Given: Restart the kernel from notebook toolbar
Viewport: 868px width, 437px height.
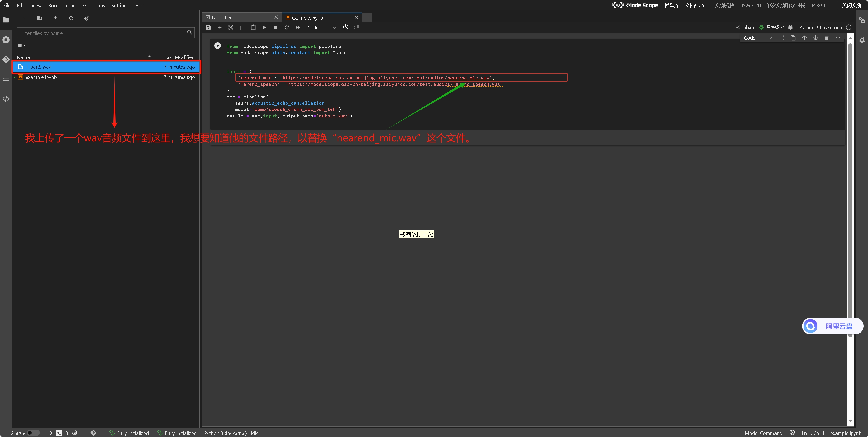Looking at the screenshot, I should [287, 27].
